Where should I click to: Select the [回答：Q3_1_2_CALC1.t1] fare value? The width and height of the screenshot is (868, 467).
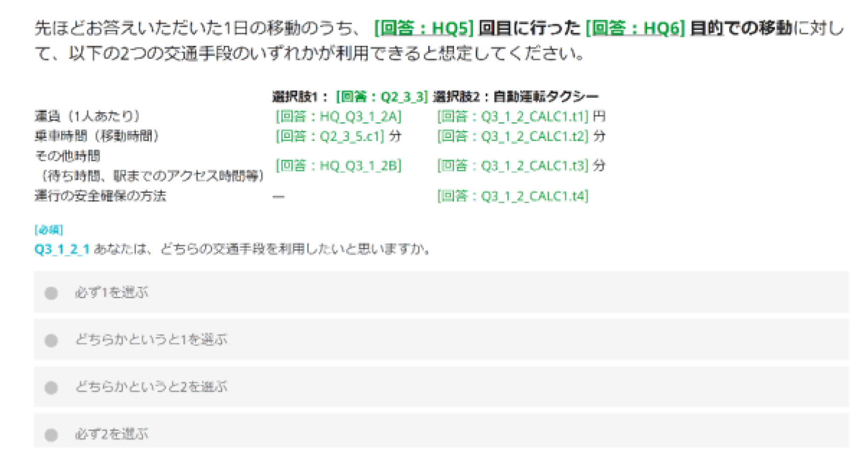tap(512, 117)
